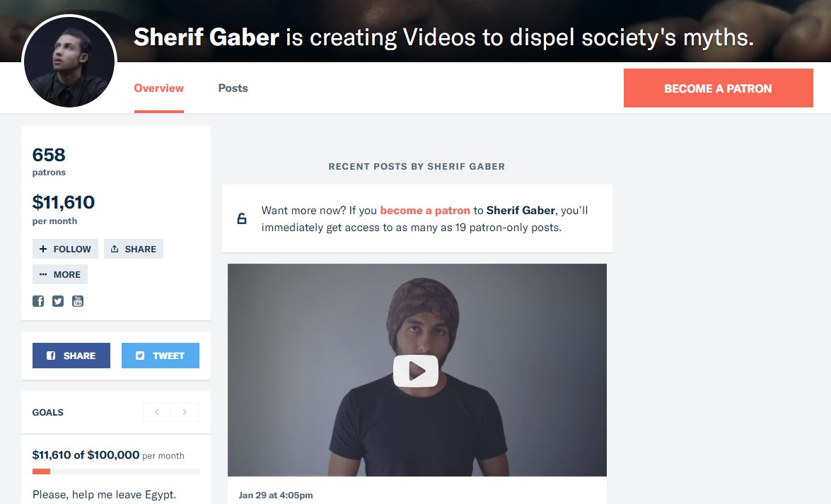Play the video of man in beanie
Screen dimensions: 831x504
[416, 371]
